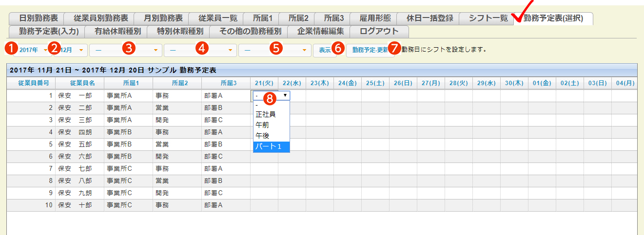The height and width of the screenshot is (235, 644).
Task: Expand the third affiliation filter dropdown
Action: pyautogui.click(x=274, y=50)
